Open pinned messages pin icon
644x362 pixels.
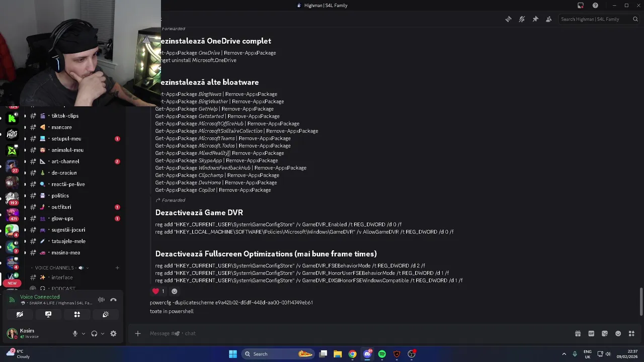click(x=535, y=19)
